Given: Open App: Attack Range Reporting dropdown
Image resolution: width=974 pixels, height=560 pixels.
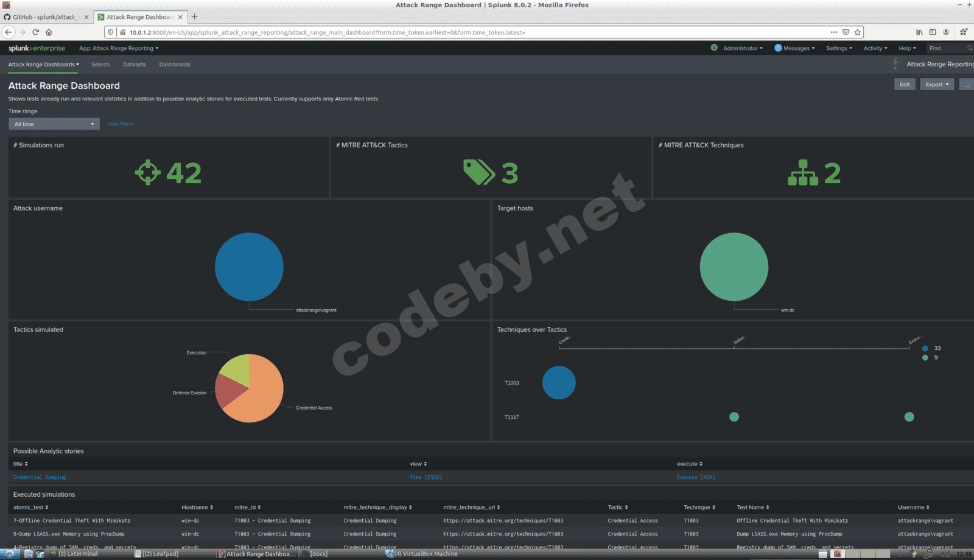Looking at the screenshot, I should coord(119,48).
